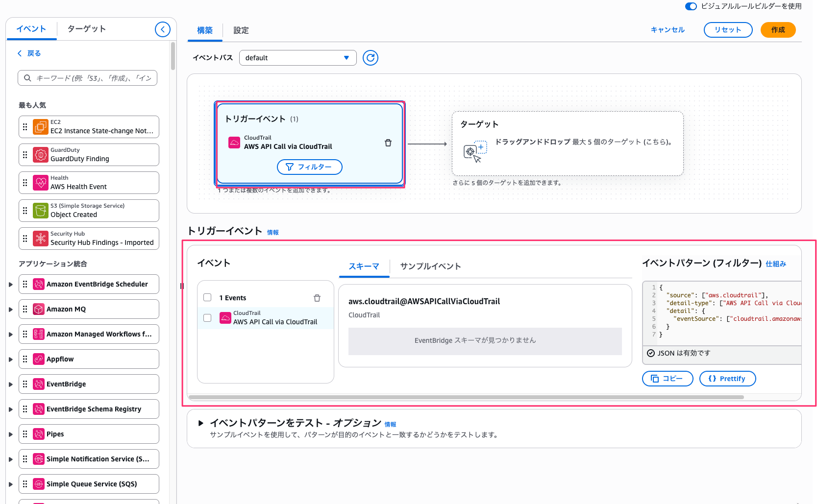The image size is (817, 504).
Task: Click the S3 Object Created icon
Action: 41,211
